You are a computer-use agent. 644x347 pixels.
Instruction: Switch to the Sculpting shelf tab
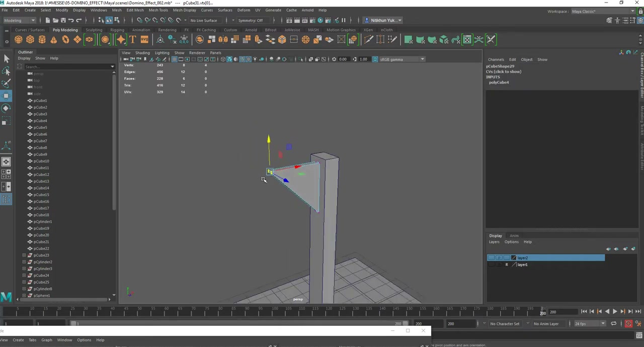[94, 30]
